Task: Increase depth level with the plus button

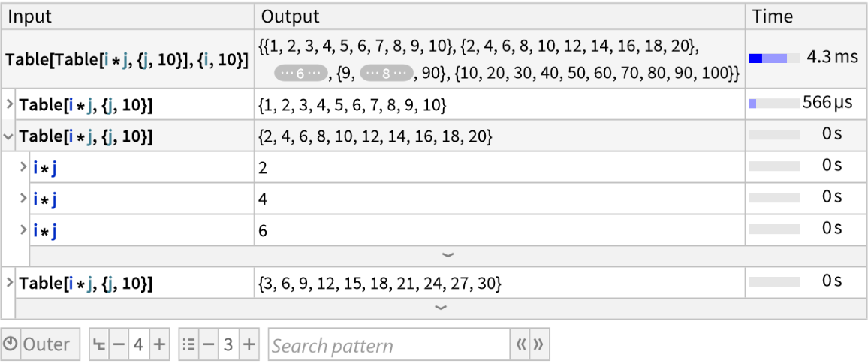Action: tap(159, 345)
